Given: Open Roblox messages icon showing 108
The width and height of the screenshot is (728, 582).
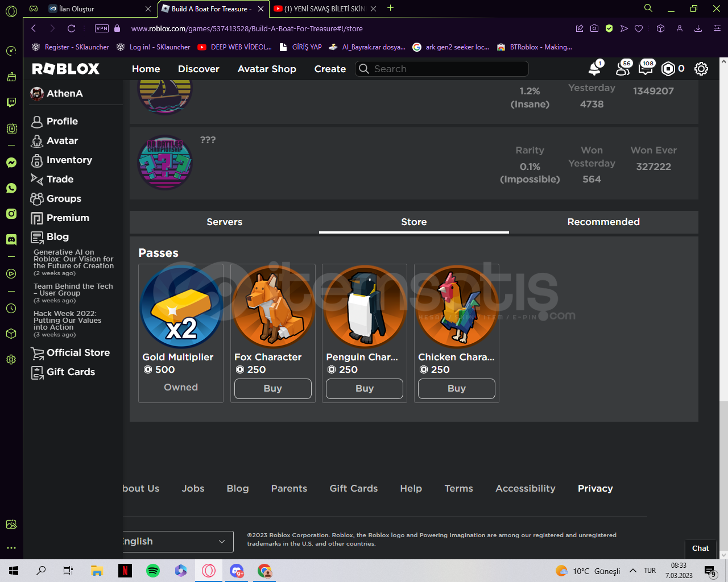Looking at the screenshot, I should click(644, 68).
